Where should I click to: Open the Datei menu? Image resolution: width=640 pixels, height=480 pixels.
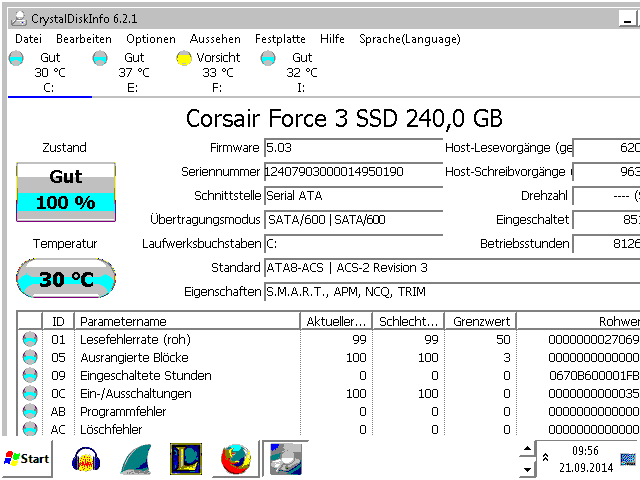pyautogui.click(x=28, y=39)
